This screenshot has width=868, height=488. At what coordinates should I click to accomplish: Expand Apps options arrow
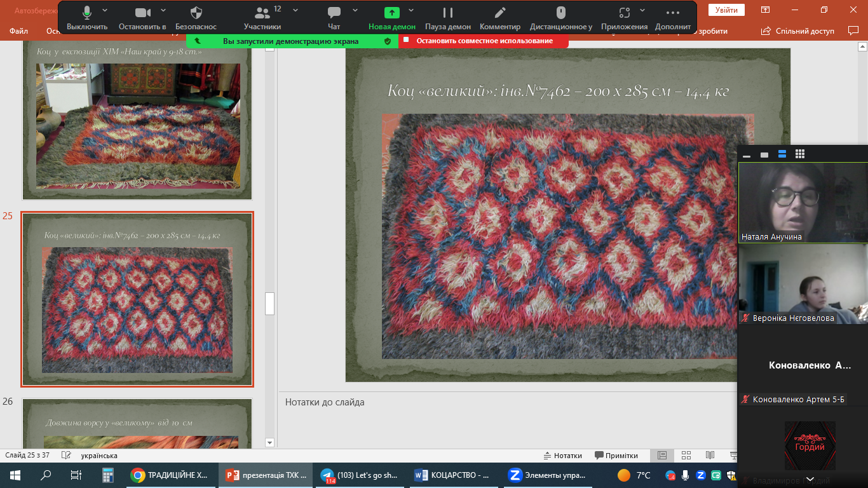[643, 10]
